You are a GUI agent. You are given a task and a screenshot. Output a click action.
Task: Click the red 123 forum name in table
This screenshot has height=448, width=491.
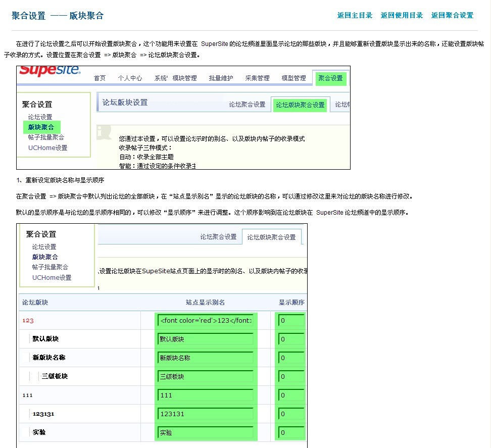pyautogui.click(x=28, y=321)
